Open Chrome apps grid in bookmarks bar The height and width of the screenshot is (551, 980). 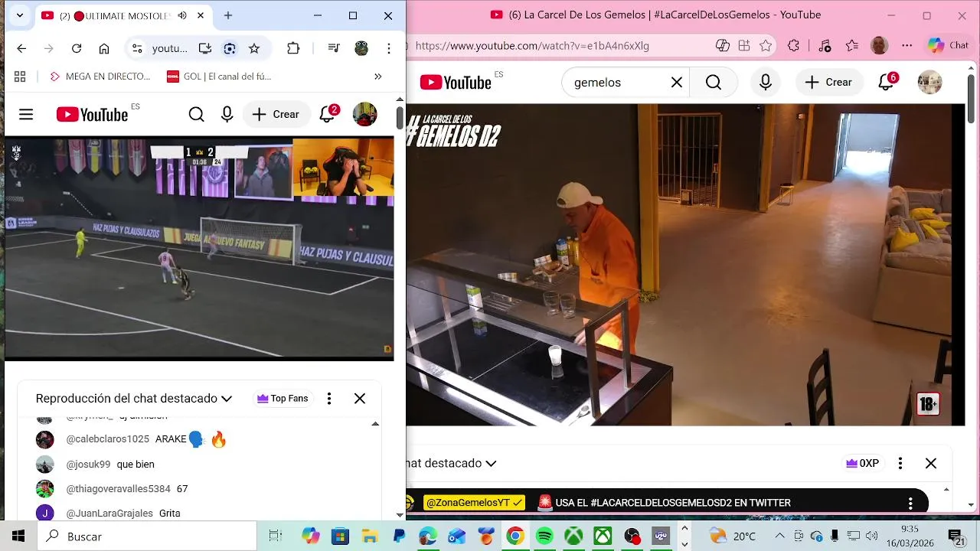pos(20,77)
